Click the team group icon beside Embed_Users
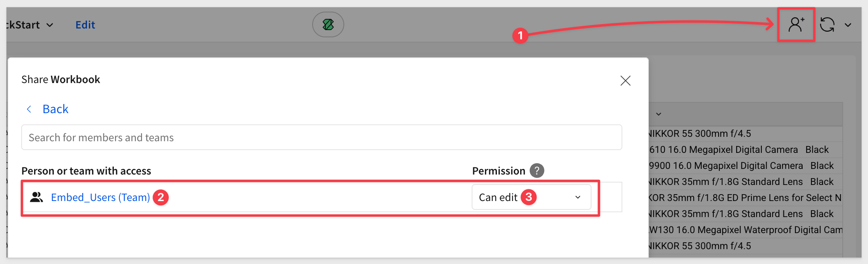 (36, 197)
